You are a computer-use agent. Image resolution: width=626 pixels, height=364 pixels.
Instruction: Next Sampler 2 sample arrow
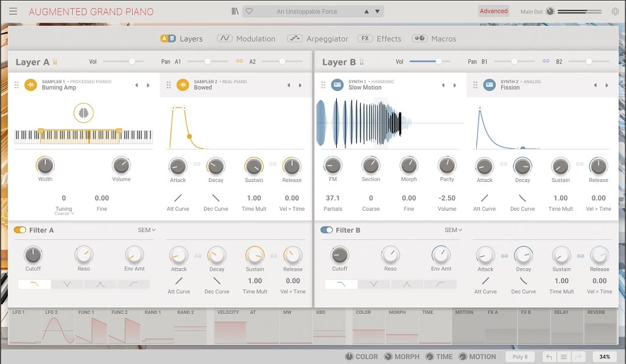[x=300, y=85]
